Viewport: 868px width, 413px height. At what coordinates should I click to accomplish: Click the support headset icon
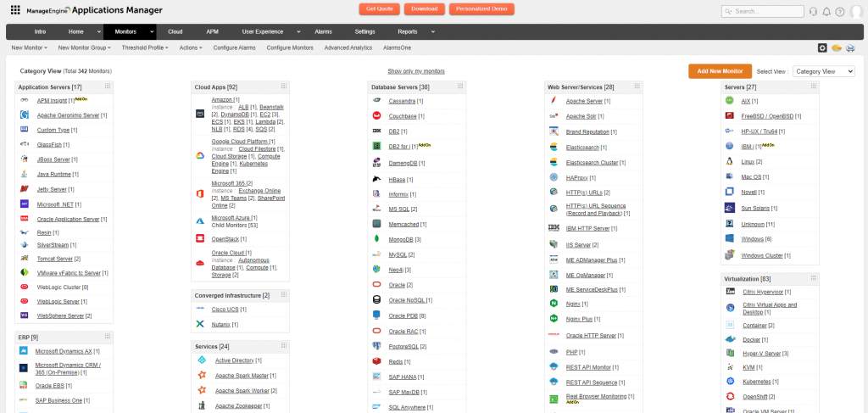[813, 11]
